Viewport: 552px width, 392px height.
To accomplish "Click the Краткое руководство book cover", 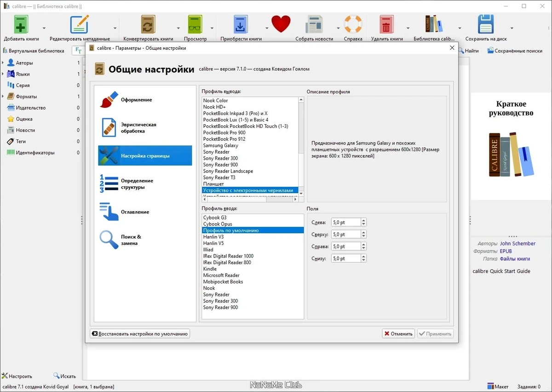I will [x=511, y=146].
